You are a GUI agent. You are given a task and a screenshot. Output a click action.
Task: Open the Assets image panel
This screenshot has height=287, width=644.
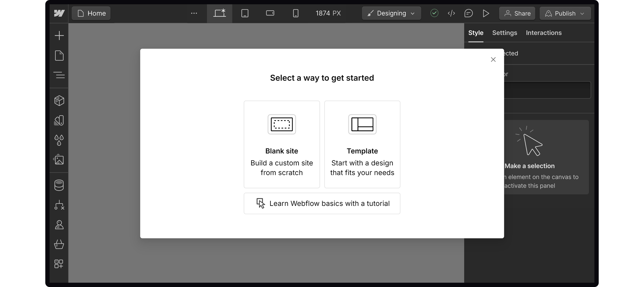(59, 159)
